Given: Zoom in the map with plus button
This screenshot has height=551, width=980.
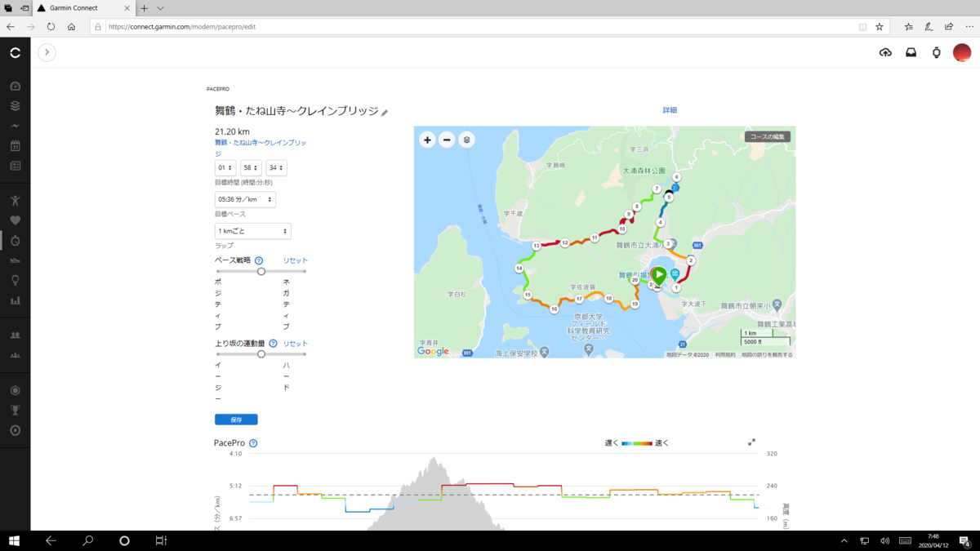Looking at the screenshot, I should coord(427,140).
